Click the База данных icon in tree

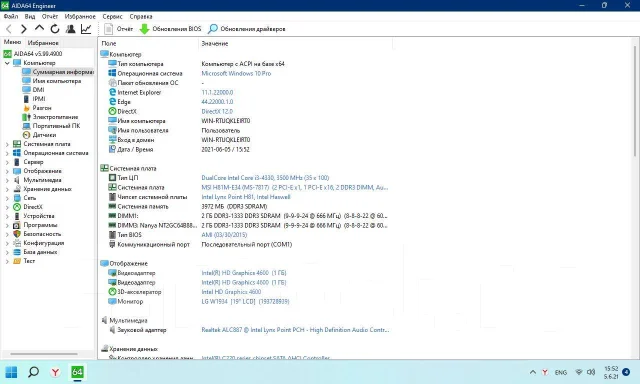17,252
